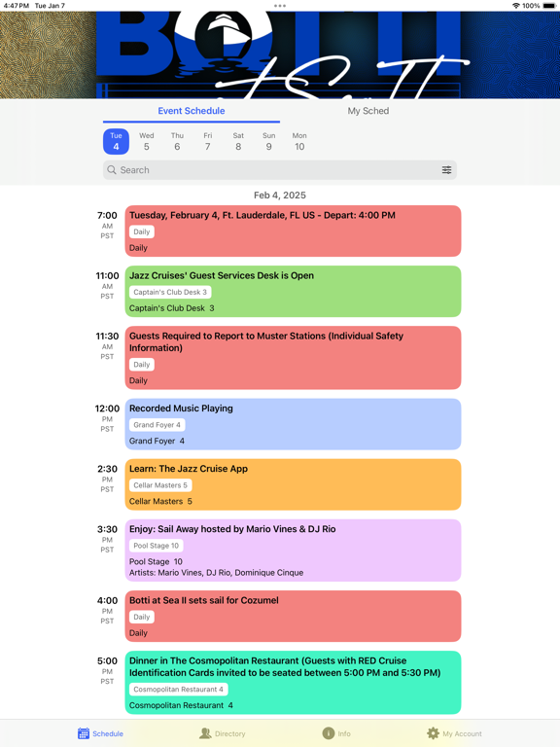
Task: Open the My Account gear icon
Action: 433,733
